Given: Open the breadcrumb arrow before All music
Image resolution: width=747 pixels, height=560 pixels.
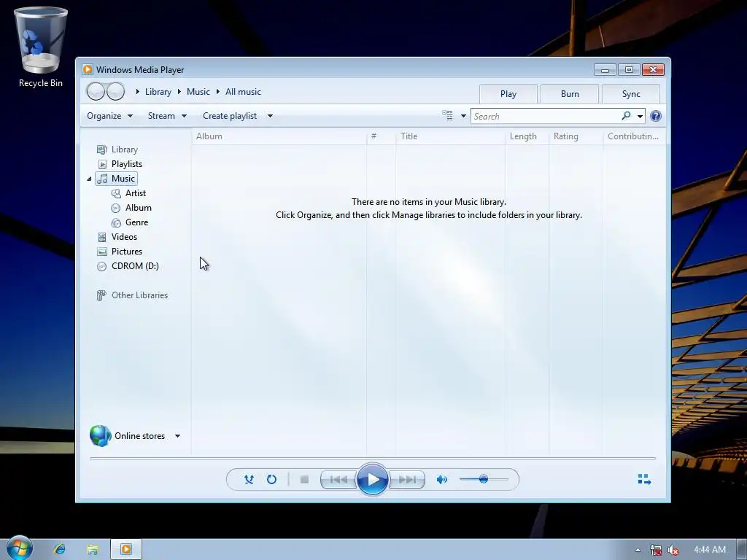Looking at the screenshot, I should 217,91.
